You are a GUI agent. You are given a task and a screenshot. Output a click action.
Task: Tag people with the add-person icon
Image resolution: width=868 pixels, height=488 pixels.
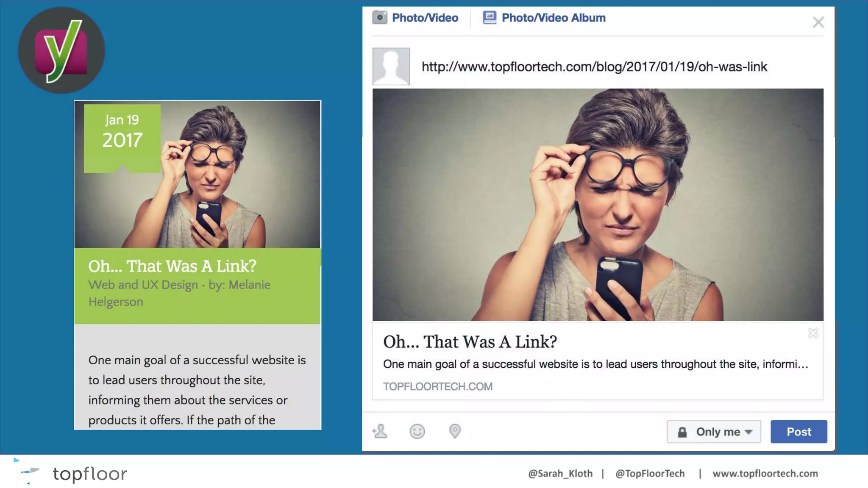coord(380,431)
